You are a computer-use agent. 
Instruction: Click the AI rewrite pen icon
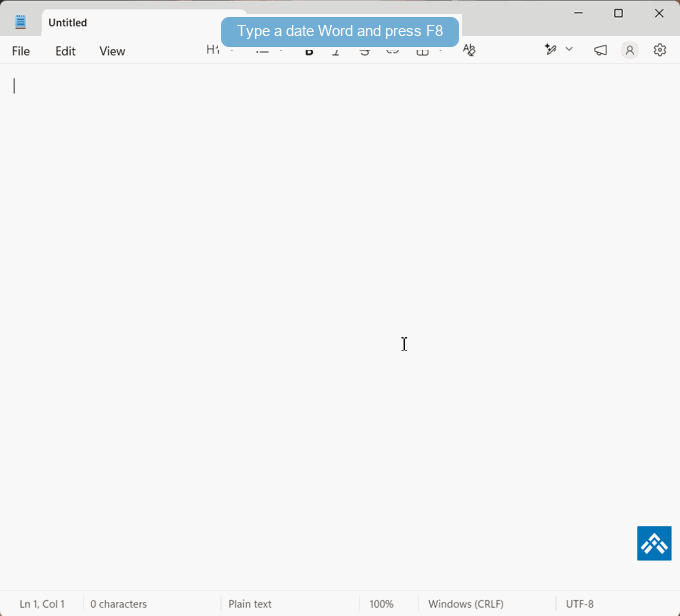click(551, 49)
